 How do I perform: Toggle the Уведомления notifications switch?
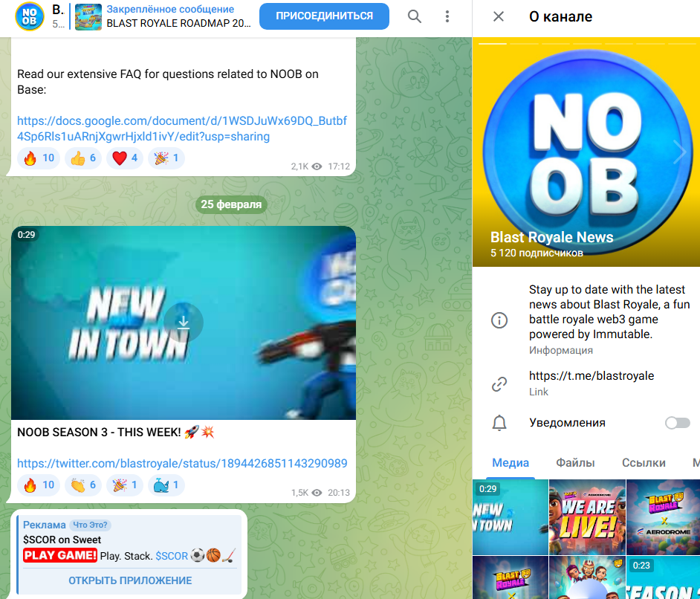(677, 423)
